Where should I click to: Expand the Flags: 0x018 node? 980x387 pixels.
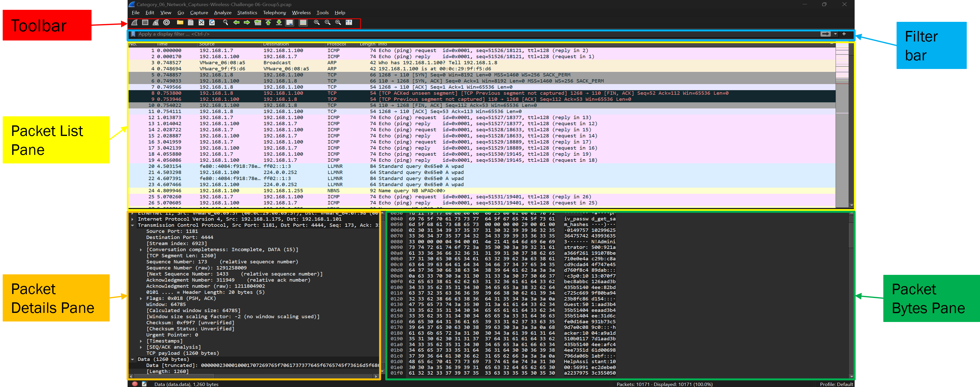point(141,298)
